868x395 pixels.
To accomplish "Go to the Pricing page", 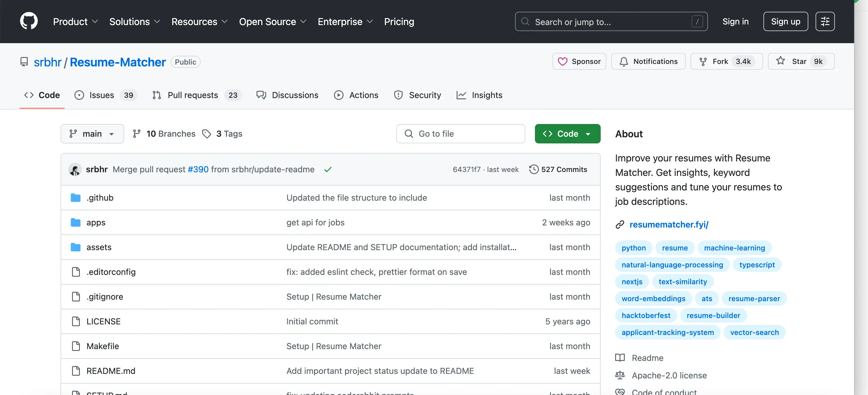I will (399, 22).
